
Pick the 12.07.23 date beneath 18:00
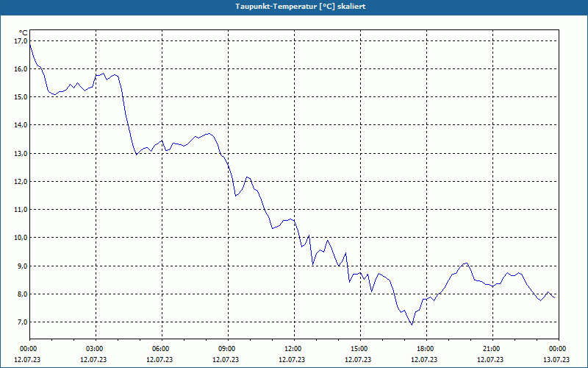(424, 359)
